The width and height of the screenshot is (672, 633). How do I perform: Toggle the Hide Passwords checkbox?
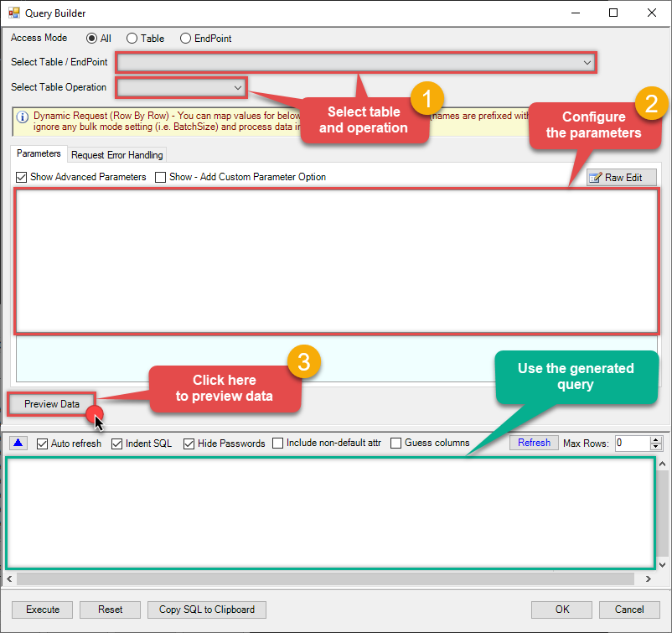click(189, 444)
